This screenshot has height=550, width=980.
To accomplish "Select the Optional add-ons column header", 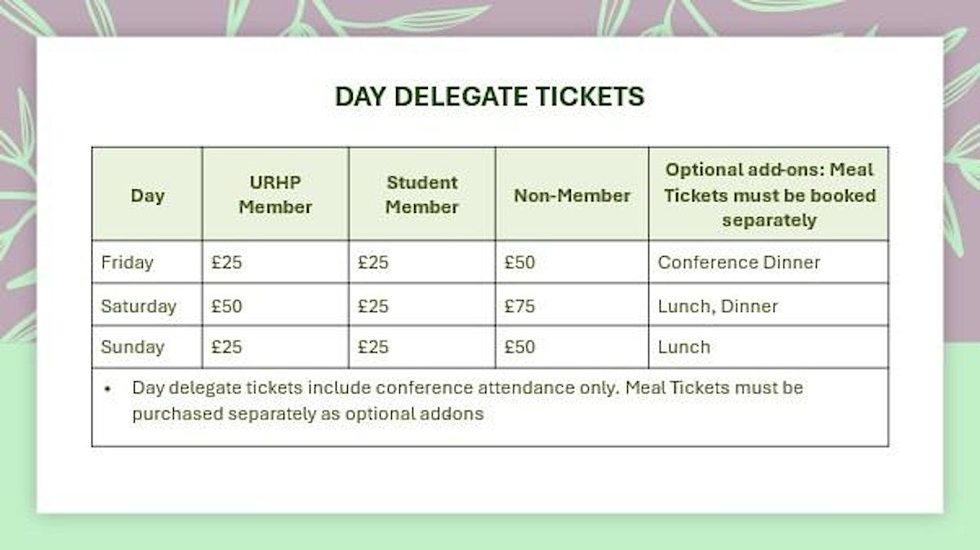I will pos(768,195).
